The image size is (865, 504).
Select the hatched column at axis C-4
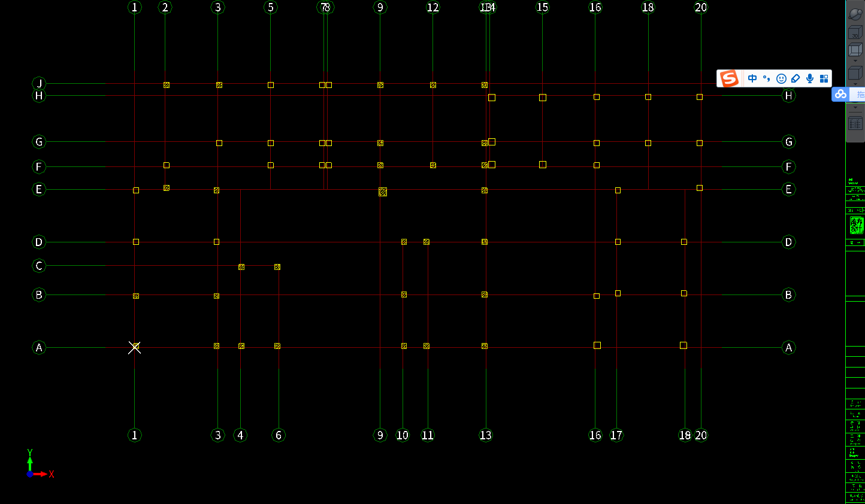pos(241,267)
